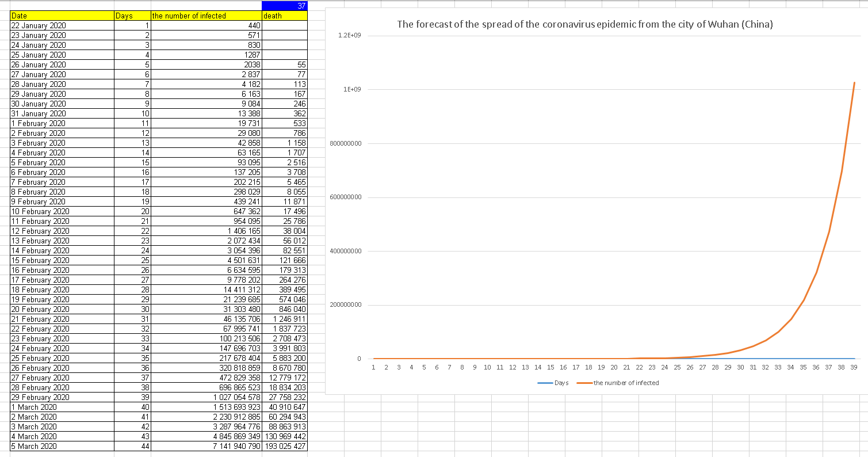Click the 200000000 axis label
The width and height of the screenshot is (868, 457).
[x=346, y=305]
